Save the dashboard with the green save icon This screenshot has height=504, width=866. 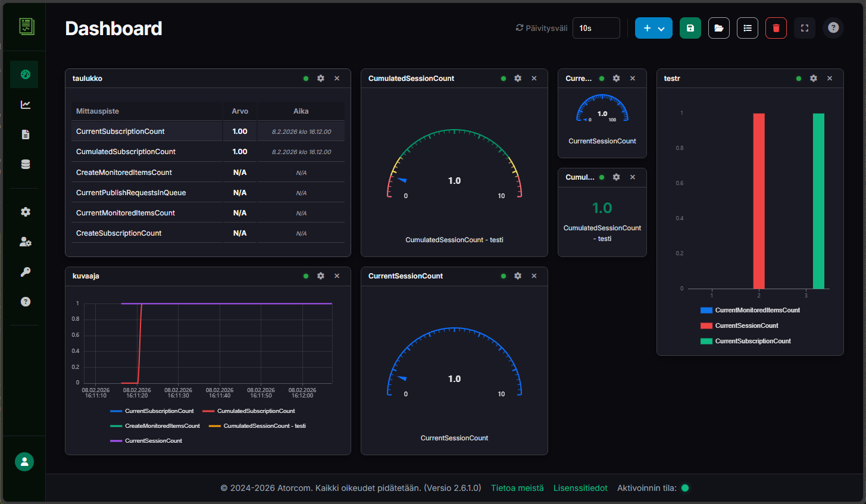click(690, 28)
